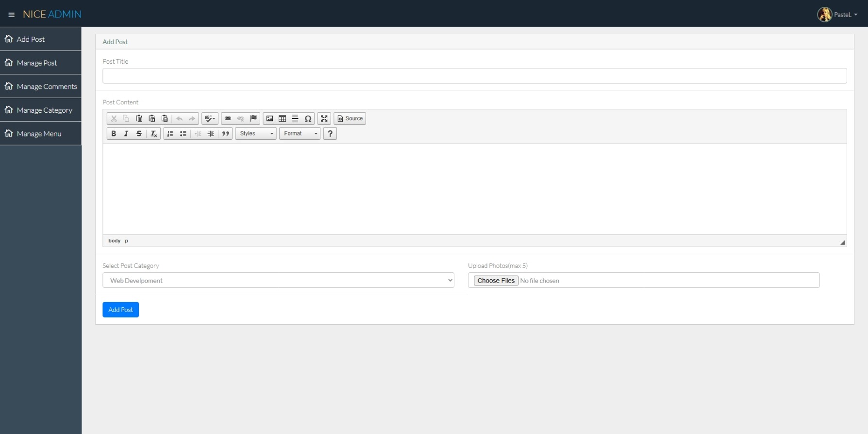This screenshot has height=434, width=868.
Task: Select Paste from Word icon
Action: point(165,118)
